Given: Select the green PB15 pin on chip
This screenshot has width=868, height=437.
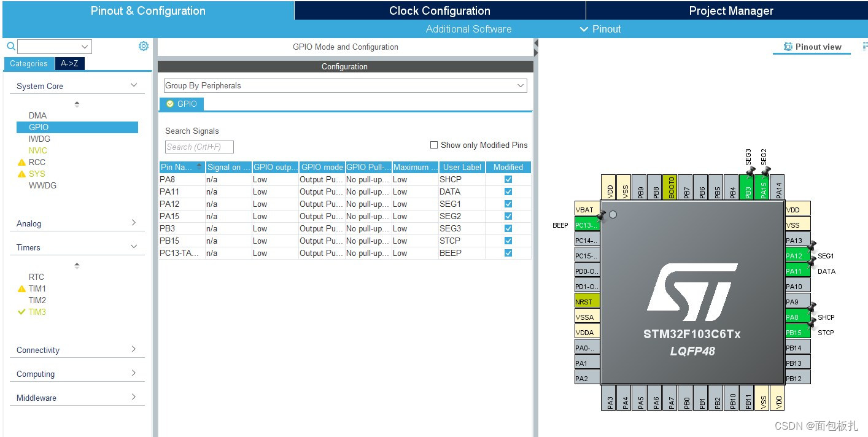Looking at the screenshot, I should (797, 333).
